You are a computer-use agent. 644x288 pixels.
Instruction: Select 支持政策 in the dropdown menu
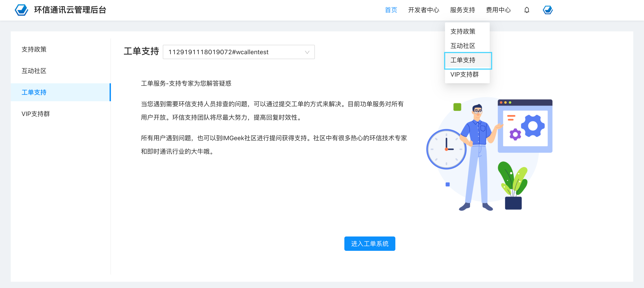pyautogui.click(x=467, y=32)
